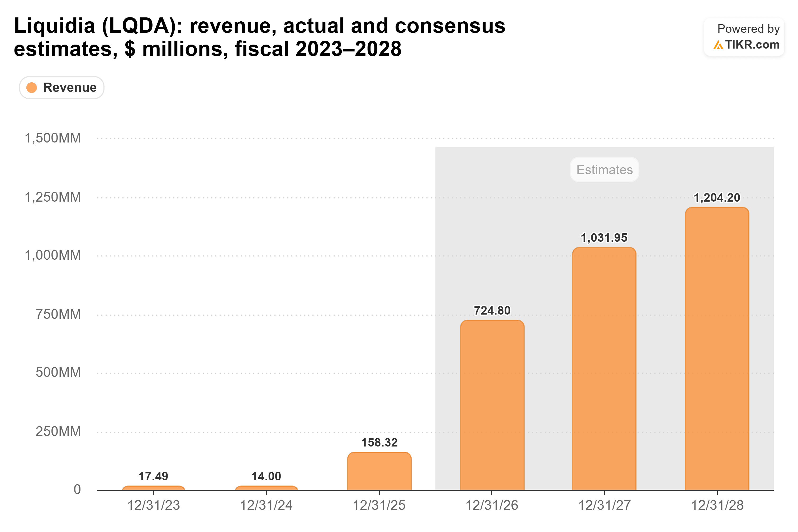
Task: Click the 12/31/23 revenue bar
Action: point(153,488)
